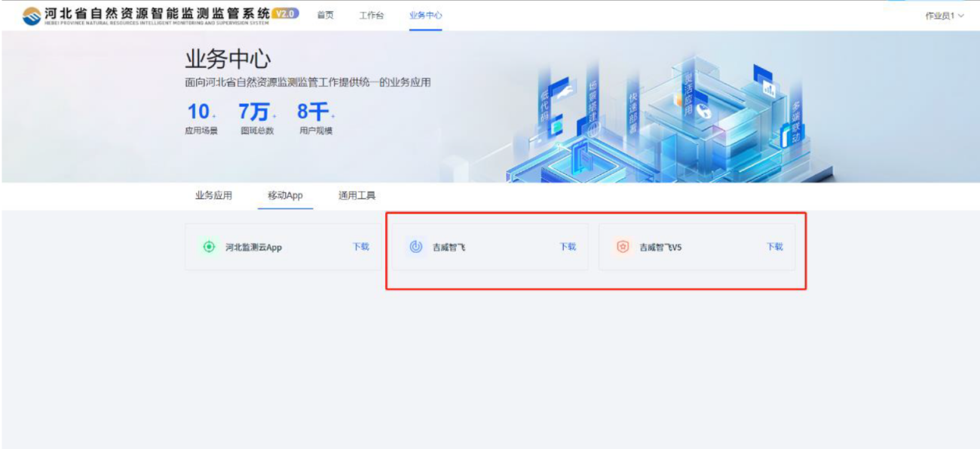The height and width of the screenshot is (449, 980).
Task: Open the 工作台 menu item
Action: tap(372, 14)
